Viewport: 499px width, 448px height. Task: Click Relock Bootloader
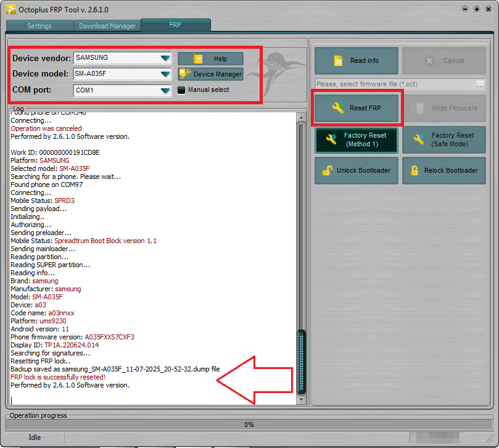point(444,171)
